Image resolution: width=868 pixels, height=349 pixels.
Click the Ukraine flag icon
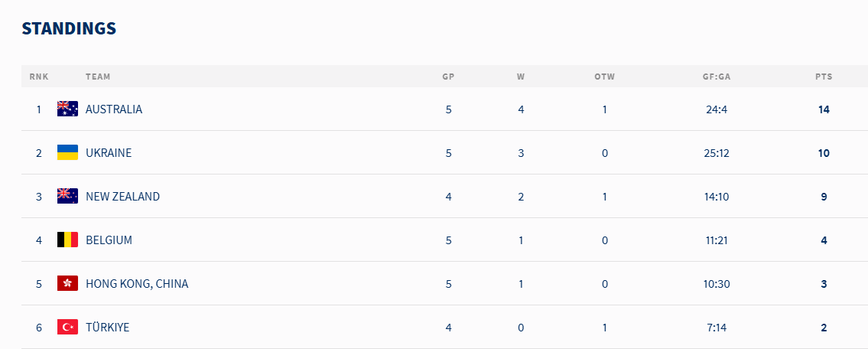pyautogui.click(x=67, y=153)
